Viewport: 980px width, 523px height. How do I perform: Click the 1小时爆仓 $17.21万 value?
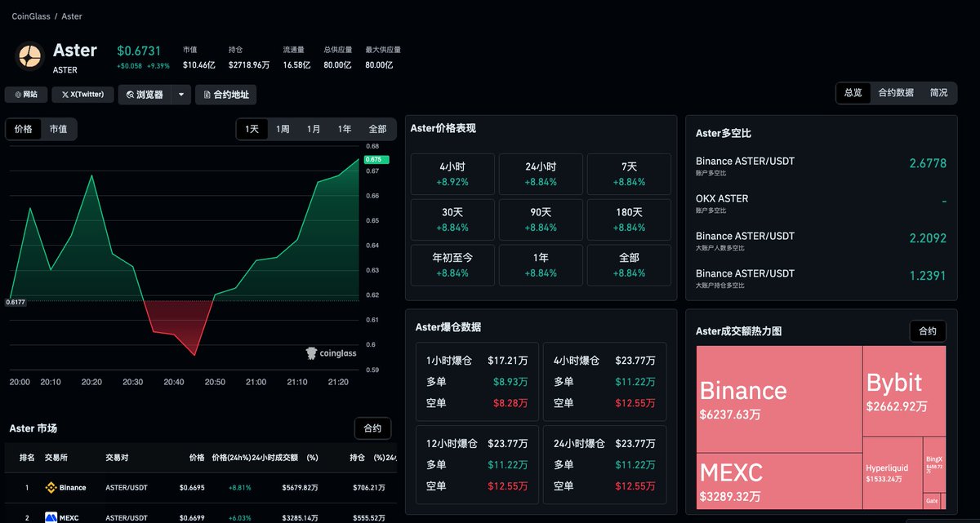tap(508, 360)
